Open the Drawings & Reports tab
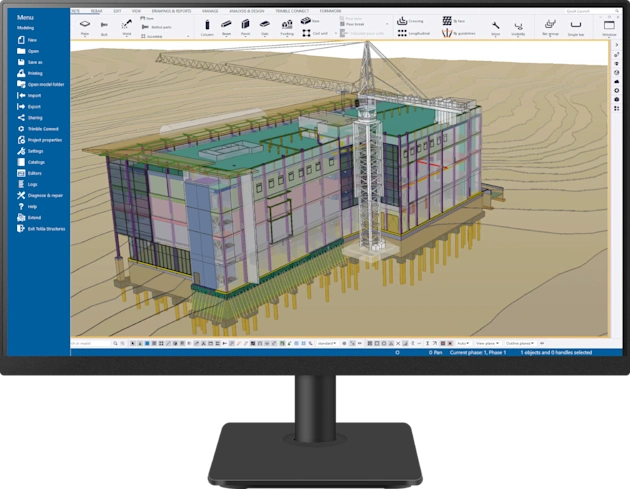The width and height of the screenshot is (630, 489). pyautogui.click(x=171, y=11)
